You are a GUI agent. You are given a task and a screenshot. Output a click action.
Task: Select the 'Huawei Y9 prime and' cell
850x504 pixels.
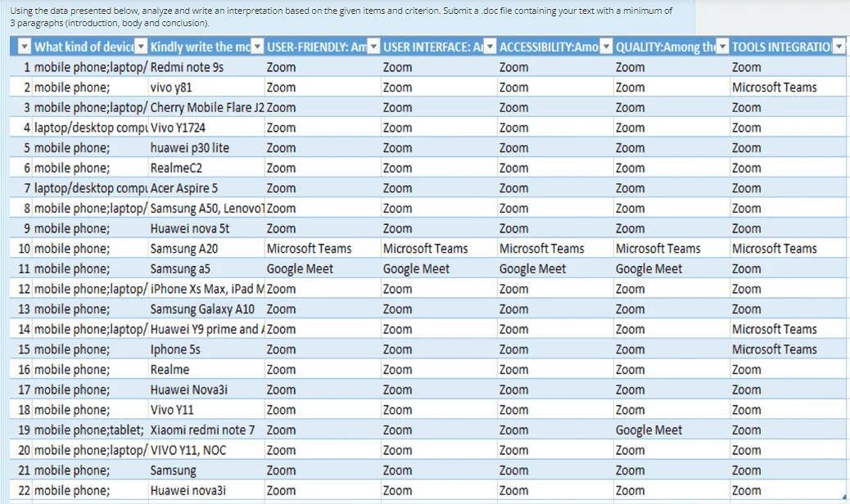click(206, 329)
